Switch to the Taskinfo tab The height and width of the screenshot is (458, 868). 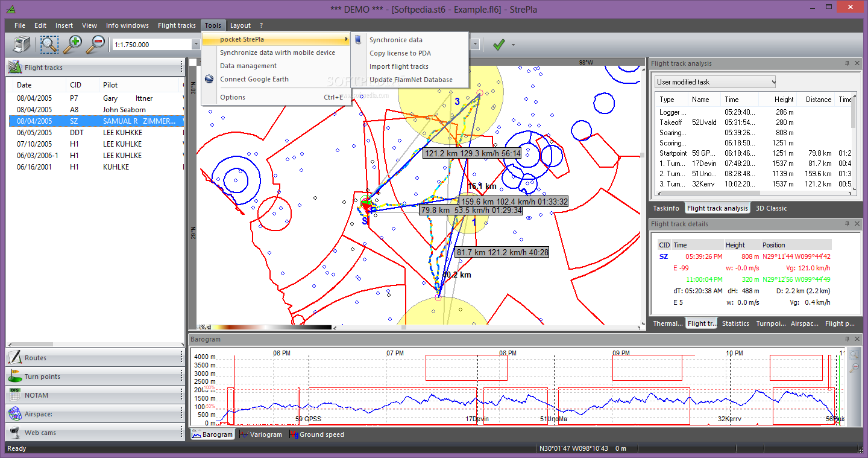666,208
